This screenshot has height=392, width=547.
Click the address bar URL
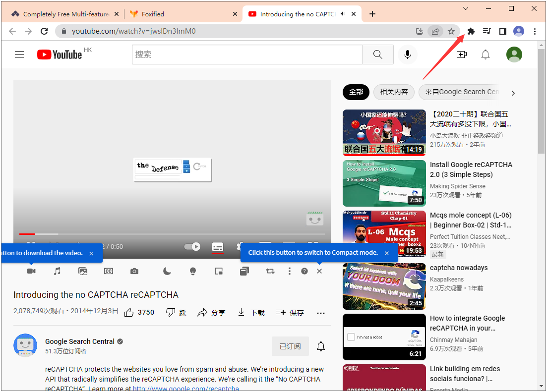[133, 31]
